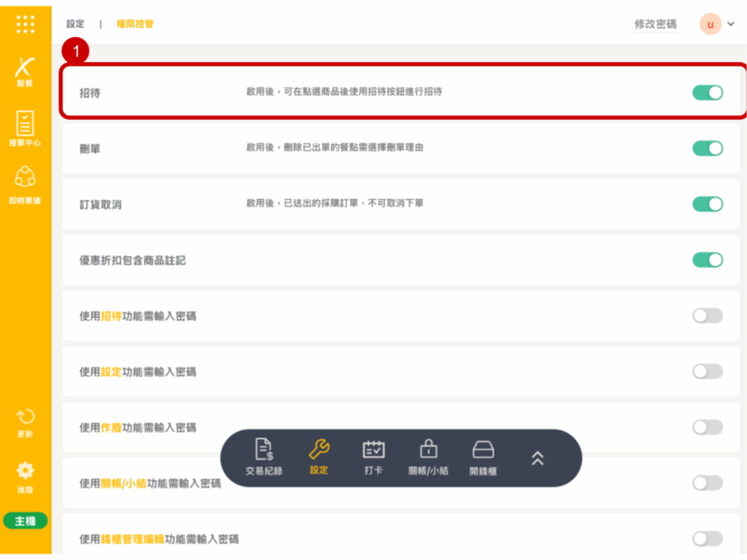
Task: Click the 主機 host button
Action: click(x=26, y=521)
